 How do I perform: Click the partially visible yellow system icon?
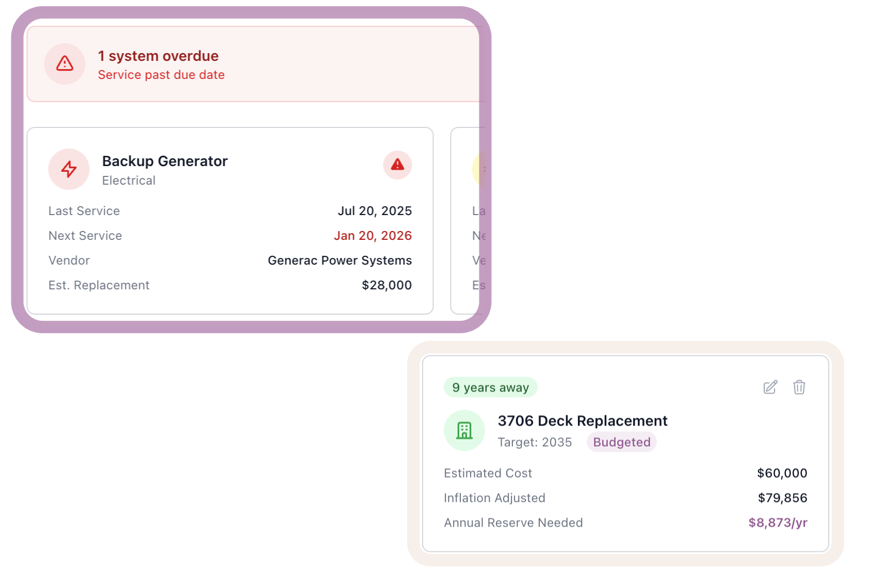point(479,169)
